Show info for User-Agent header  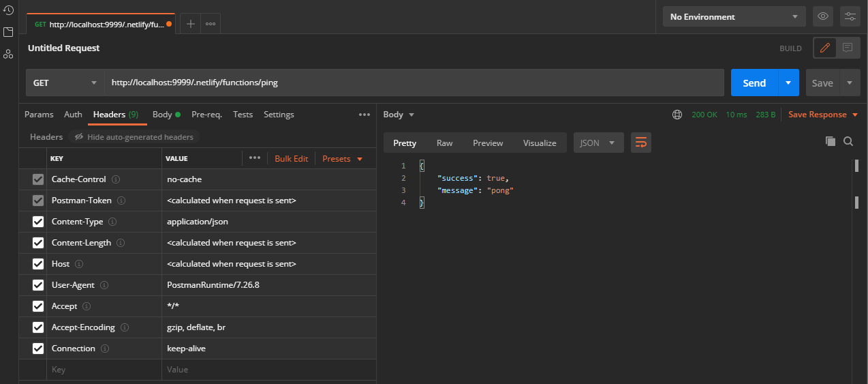[x=104, y=285]
